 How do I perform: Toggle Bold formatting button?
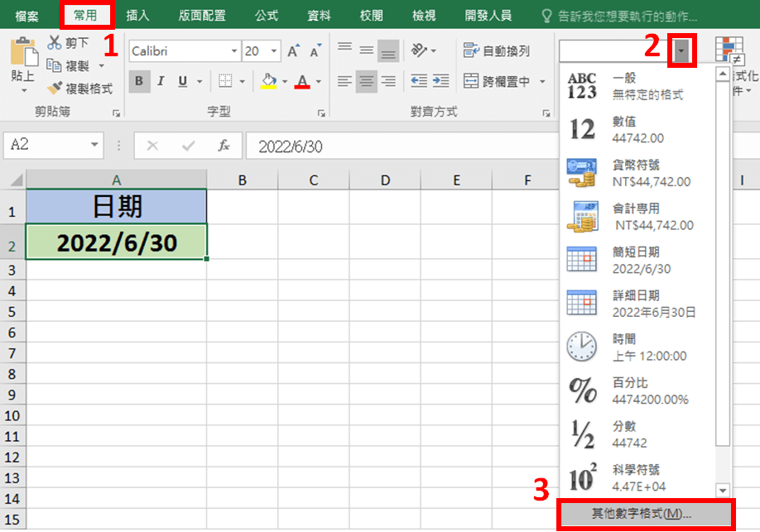139,81
